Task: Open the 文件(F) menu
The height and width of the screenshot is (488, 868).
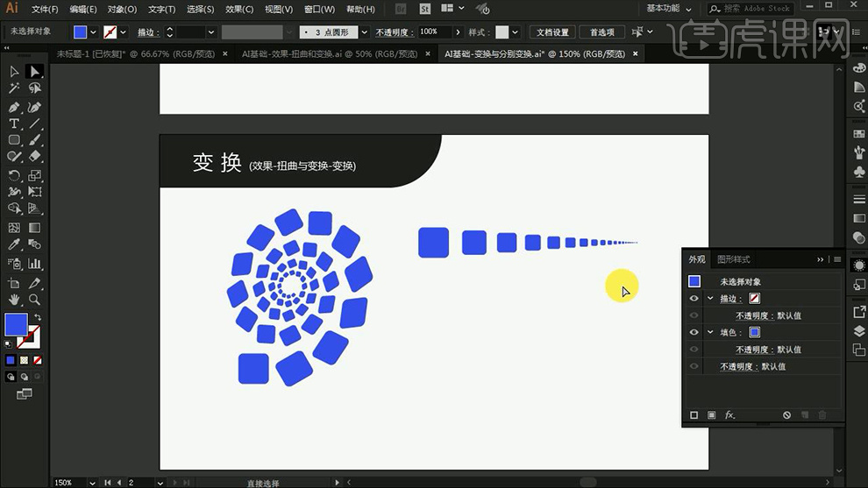Action: coord(45,10)
